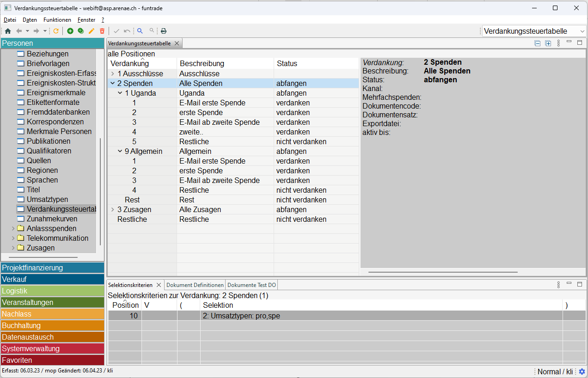Click the orange Refresh icon
588x378 pixels.
pyautogui.click(x=56, y=31)
